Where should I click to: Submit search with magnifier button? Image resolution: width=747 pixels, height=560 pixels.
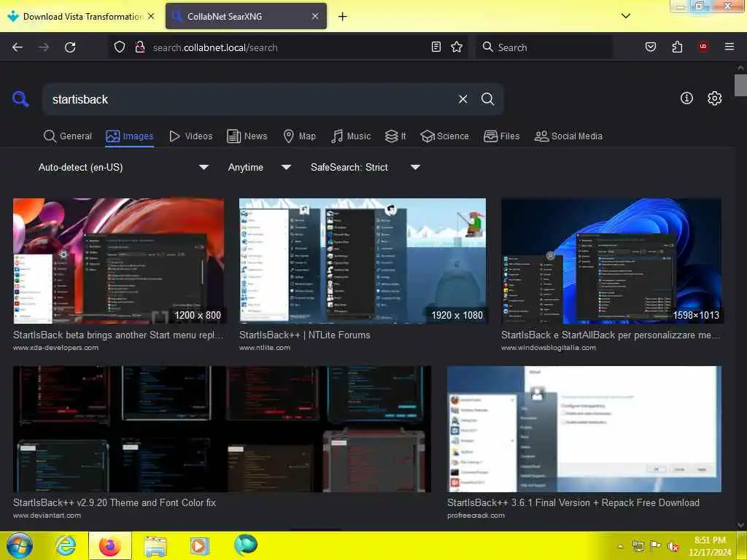tap(488, 99)
